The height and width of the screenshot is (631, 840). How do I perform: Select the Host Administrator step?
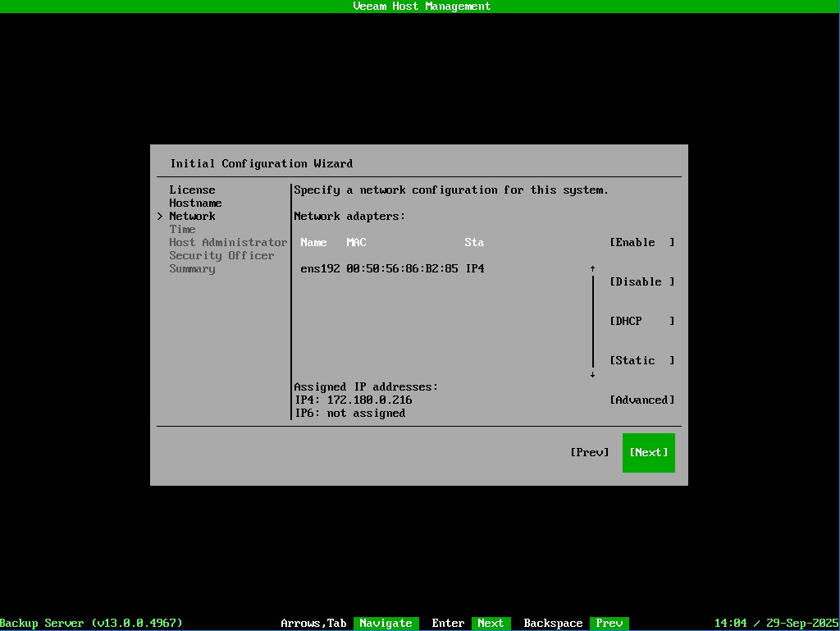click(228, 243)
